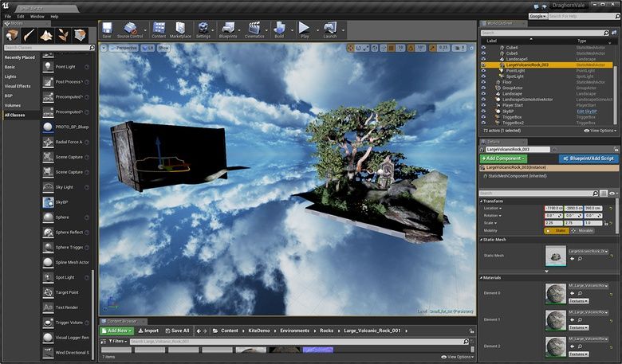
Task: Open Source Control from the toolbar
Action: coord(130,29)
